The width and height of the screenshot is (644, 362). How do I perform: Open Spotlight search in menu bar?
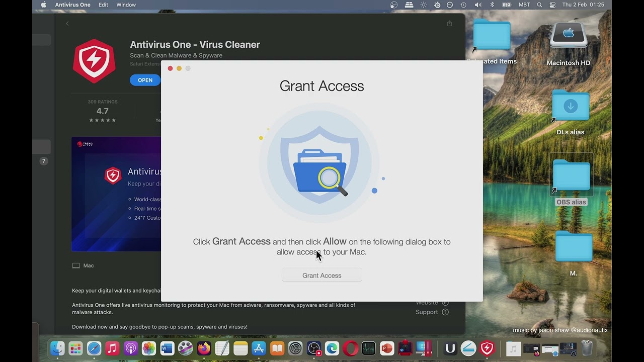pos(539,5)
